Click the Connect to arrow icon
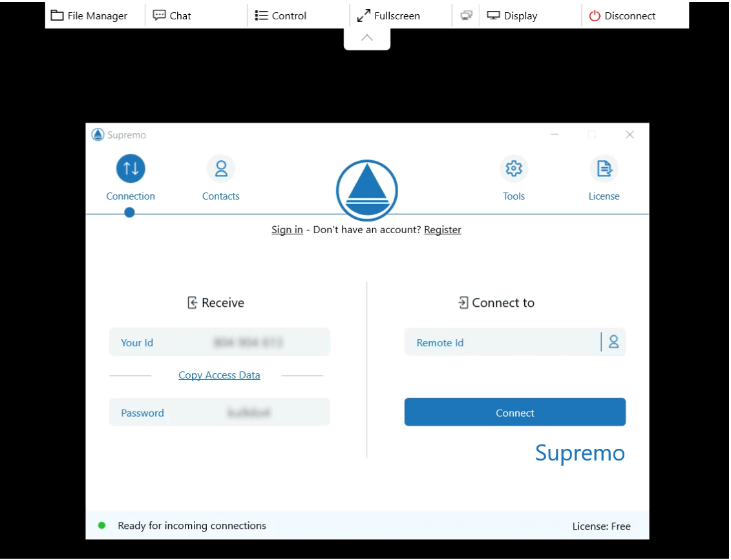The image size is (731, 560). pos(463,303)
